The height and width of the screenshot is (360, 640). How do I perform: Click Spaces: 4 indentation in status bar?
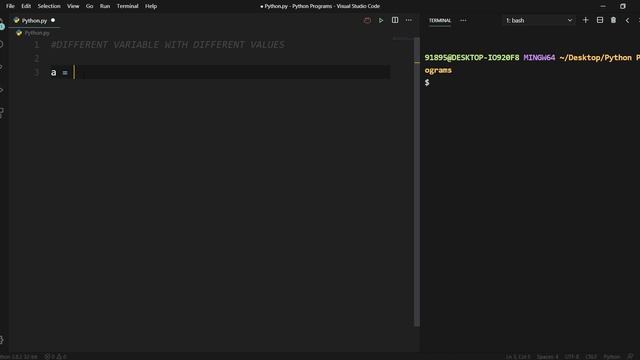coord(547,357)
